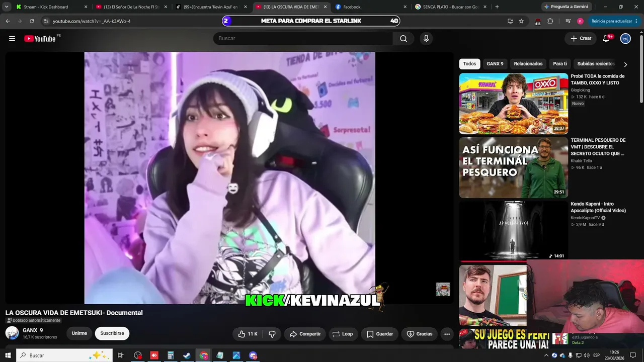Show hidden system tray icons
This screenshot has height=362, width=644.
[546, 355]
